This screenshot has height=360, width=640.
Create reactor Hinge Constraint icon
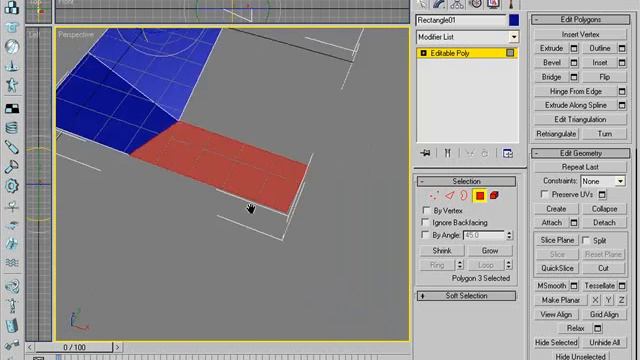pos(12,325)
